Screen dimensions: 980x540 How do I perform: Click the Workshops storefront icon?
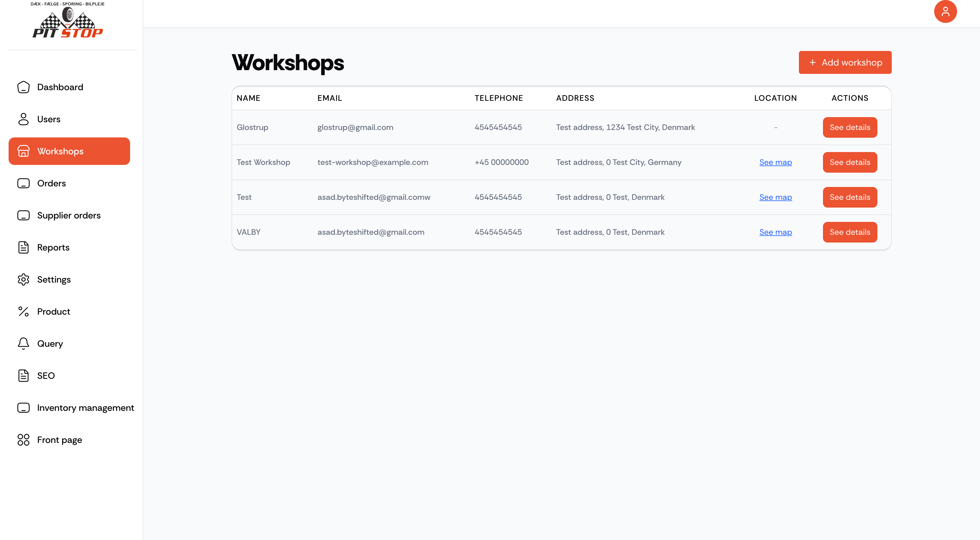pyautogui.click(x=23, y=151)
